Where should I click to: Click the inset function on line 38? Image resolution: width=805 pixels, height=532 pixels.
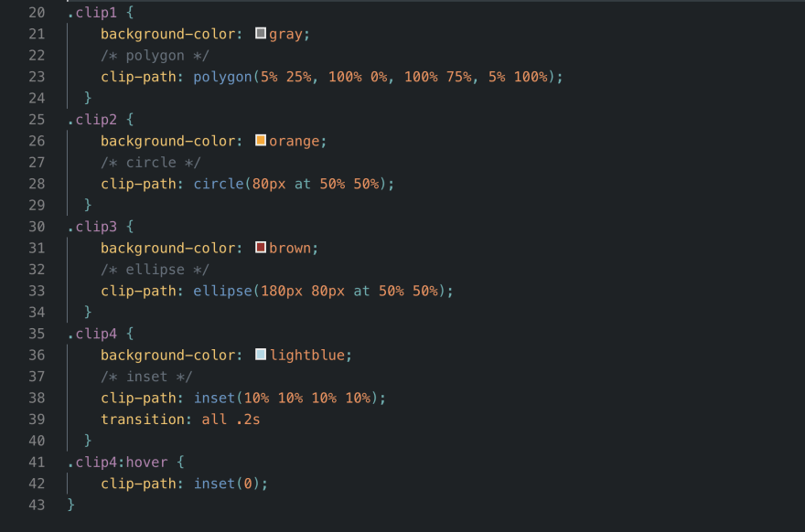pos(214,398)
